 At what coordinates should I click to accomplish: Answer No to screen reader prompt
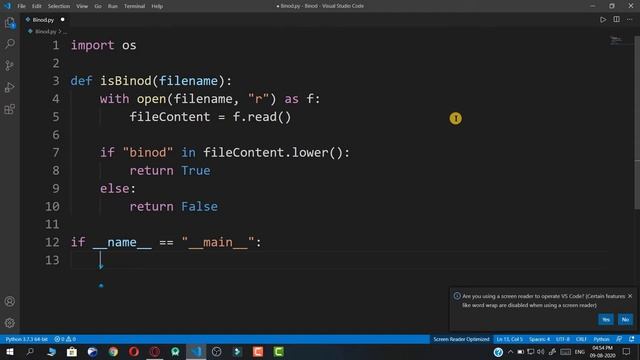(x=625, y=319)
